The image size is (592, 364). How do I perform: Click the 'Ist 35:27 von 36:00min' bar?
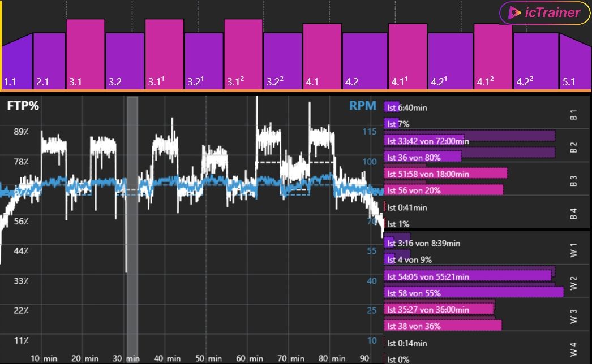click(440, 309)
